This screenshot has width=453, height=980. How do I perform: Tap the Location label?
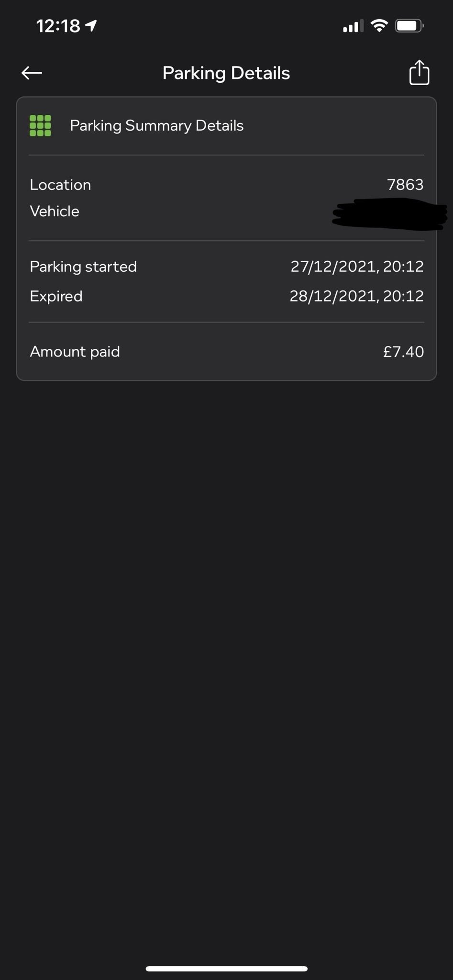click(x=60, y=185)
